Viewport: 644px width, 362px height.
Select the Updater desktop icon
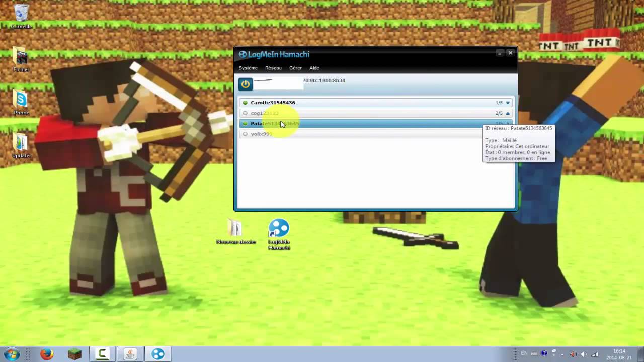pos(21,146)
